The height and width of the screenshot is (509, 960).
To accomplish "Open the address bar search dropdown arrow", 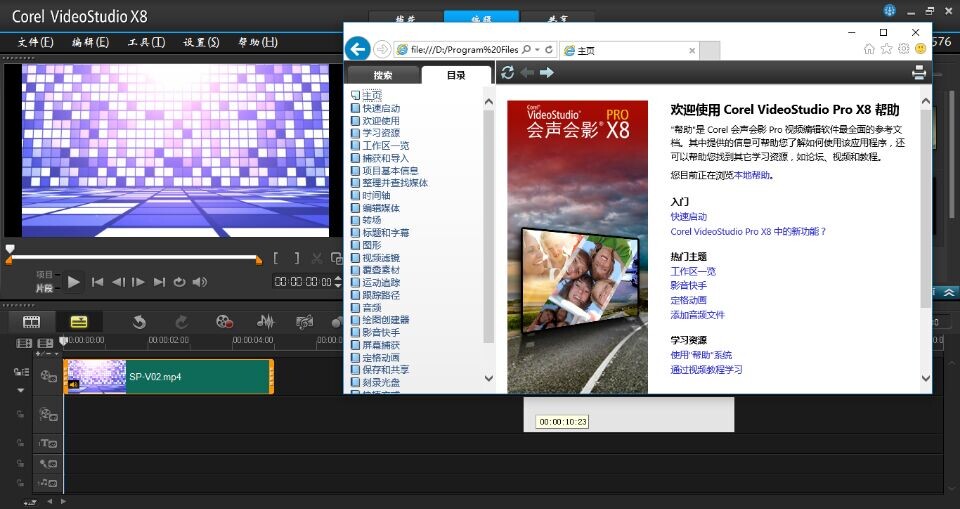I will (x=537, y=49).
